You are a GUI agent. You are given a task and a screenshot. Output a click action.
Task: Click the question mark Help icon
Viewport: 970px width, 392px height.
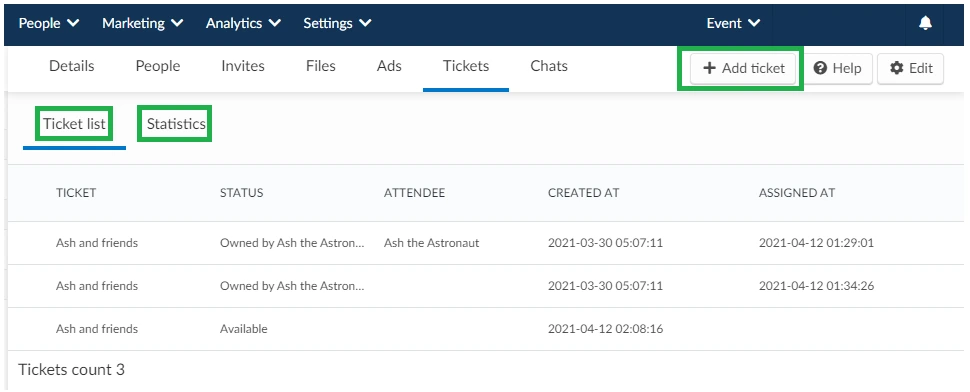pos(820,68)
